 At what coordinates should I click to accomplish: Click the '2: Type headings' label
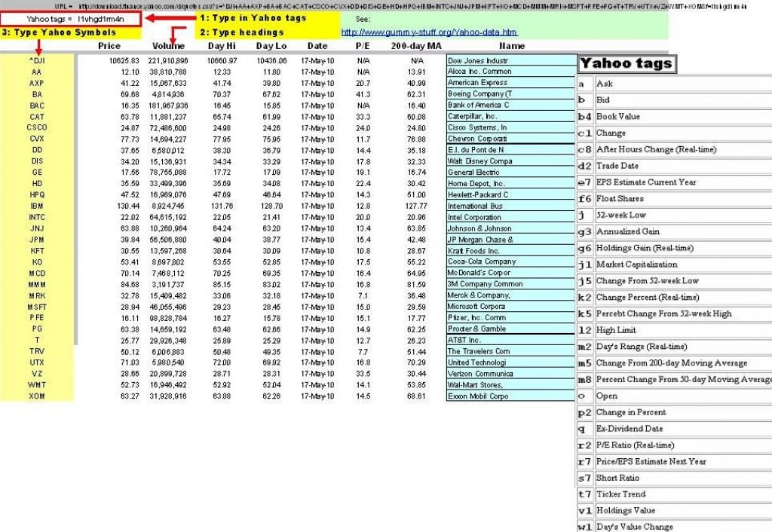[242, 32]
